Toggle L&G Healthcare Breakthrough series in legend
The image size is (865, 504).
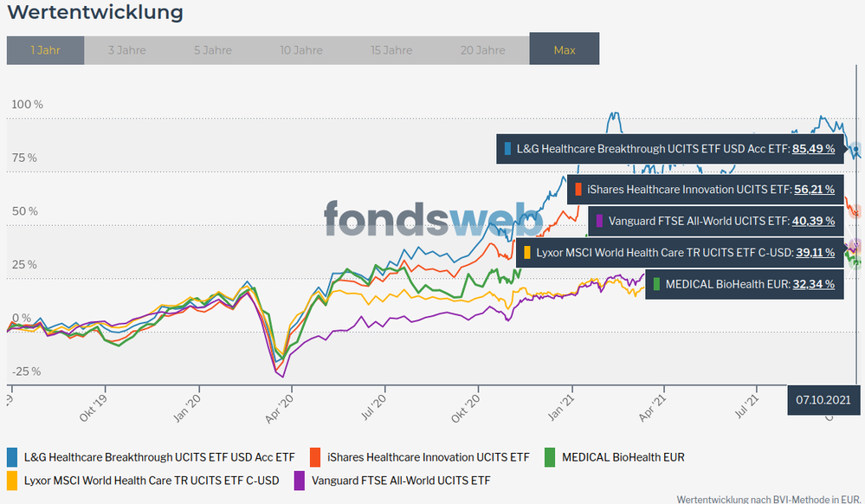pyautogui.click(x=159, y=456)
